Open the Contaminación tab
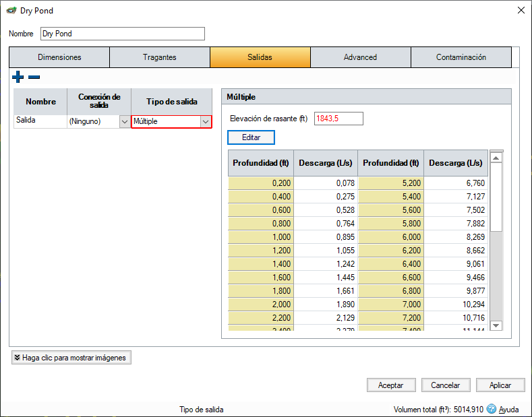Image resolution: width=532 pixels, height=417 pixels. point(461,57)
